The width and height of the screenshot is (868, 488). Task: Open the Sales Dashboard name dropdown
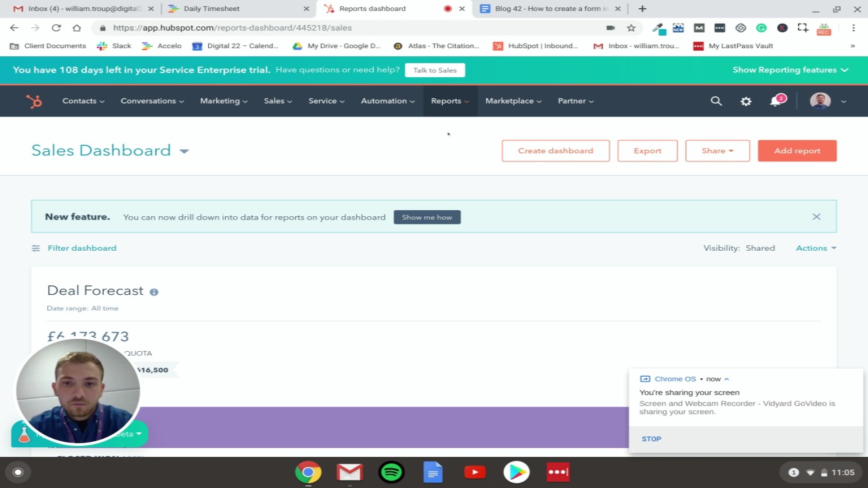(x=184, y=150)
